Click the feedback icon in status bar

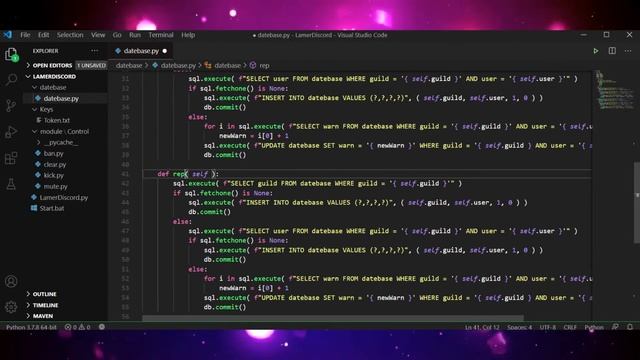(615, 327)
